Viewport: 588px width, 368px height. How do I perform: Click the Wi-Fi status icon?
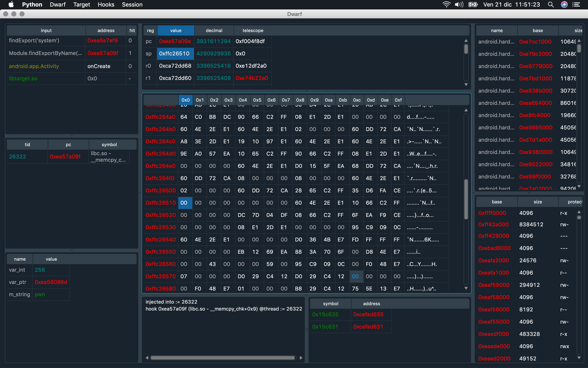446,5
